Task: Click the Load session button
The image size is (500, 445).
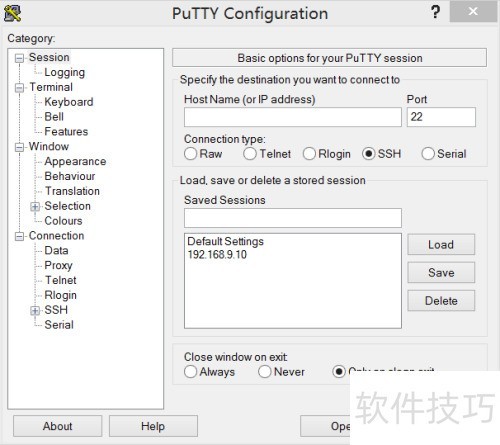Action: (x=441, y=245)
